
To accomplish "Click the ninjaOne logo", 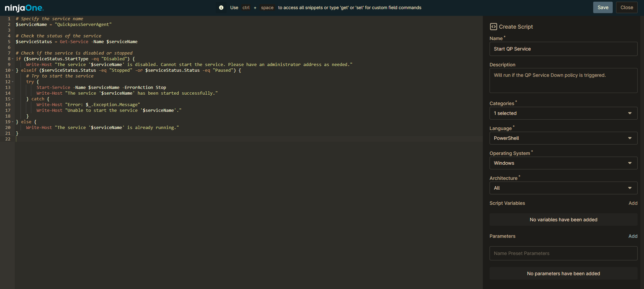I will click(24, 8).
